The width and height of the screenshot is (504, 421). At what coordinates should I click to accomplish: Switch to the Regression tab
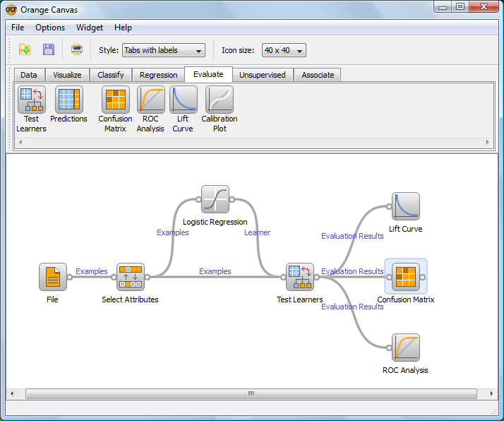pyautogui.click(x=158, y=75)
